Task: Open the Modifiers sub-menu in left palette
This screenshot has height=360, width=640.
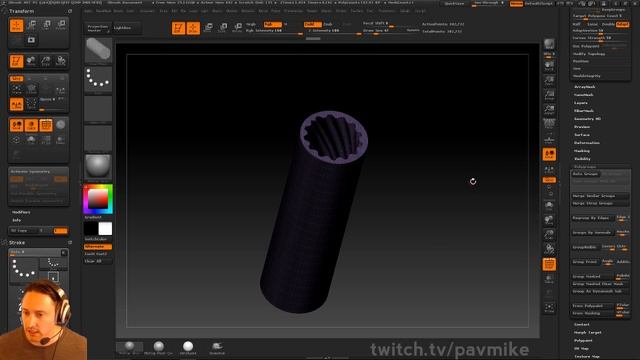Action: (21, 212)
